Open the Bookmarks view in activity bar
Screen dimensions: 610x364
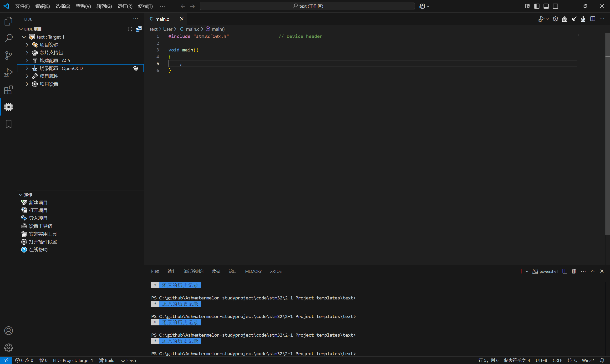(x=9, y=124)
